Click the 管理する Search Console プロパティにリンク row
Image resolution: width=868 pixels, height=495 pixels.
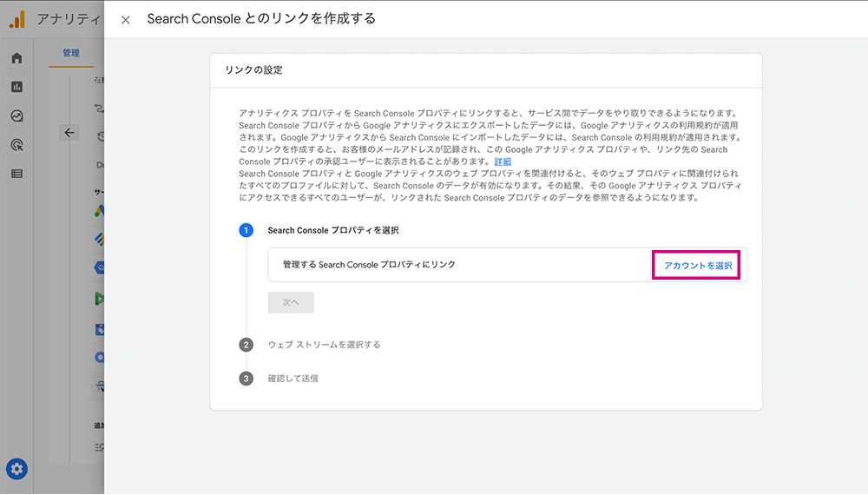(508, 265)
